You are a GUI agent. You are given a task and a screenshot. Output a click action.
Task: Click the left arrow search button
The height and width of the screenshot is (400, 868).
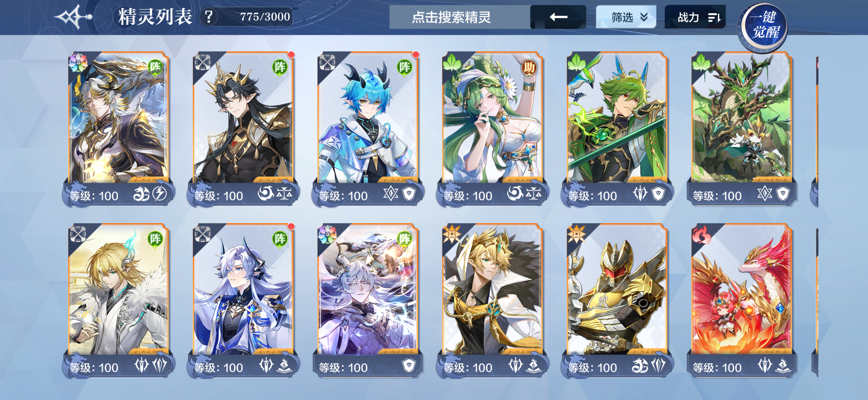(x=558, y=17)
